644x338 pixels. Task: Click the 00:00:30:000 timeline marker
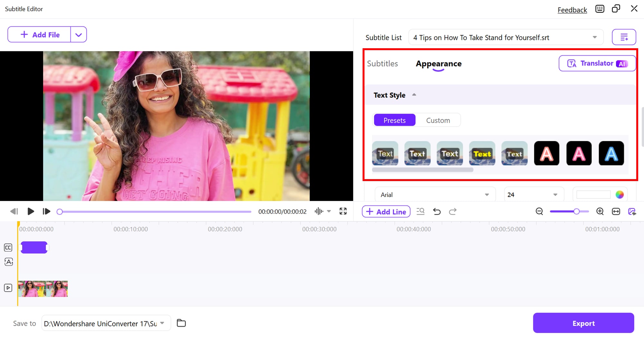point(319,229)
